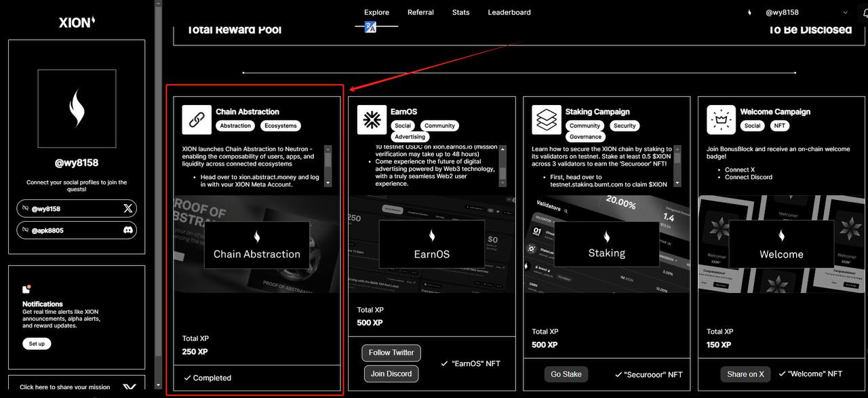Click the "Click here to share your mission" text
868x398 pixels.
coord(65,387)
